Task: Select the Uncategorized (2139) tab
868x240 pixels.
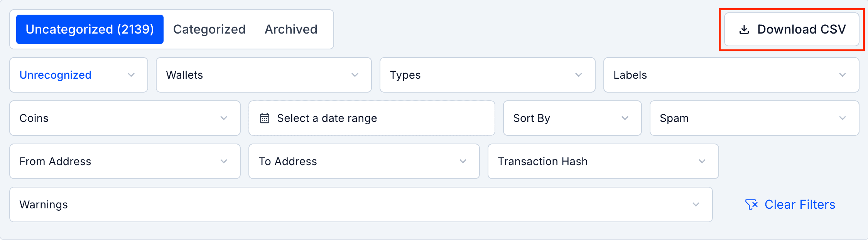Action: pyautogui.click(x=90, y=29)
